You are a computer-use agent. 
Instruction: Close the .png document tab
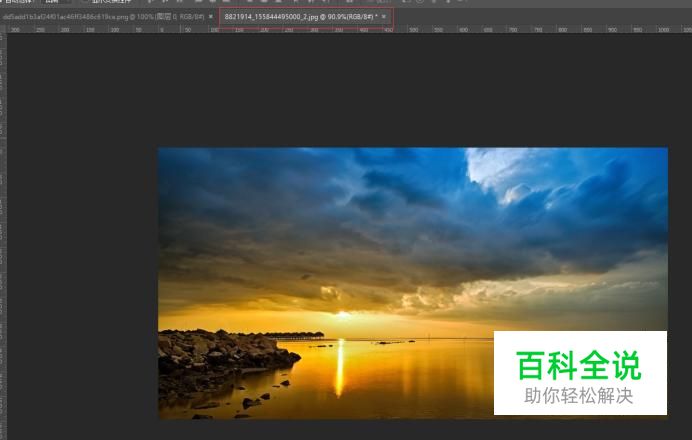click(211, 17)
